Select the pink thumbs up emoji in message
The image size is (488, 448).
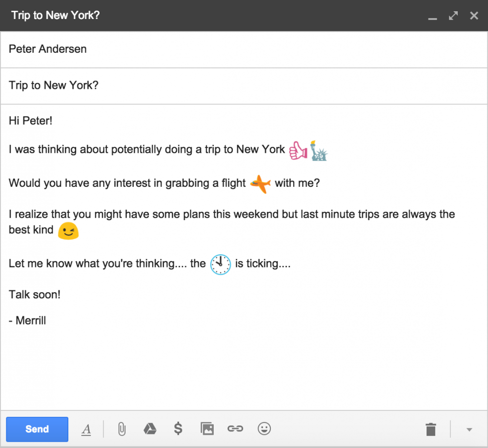(298, 151)
